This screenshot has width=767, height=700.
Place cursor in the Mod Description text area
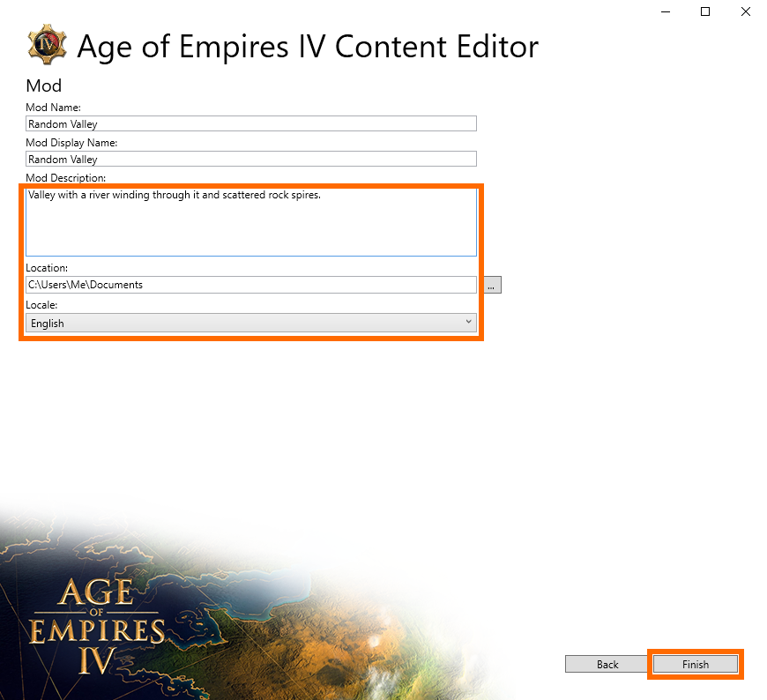point(251,222)
